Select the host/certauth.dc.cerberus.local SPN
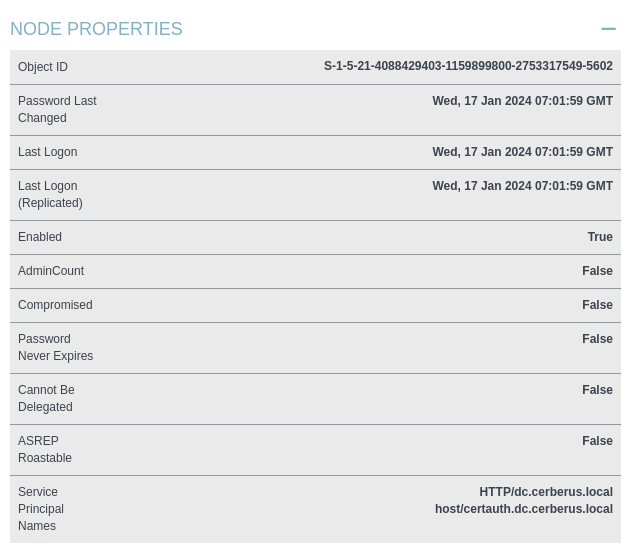Screen dimensions: 629x559 524,509
